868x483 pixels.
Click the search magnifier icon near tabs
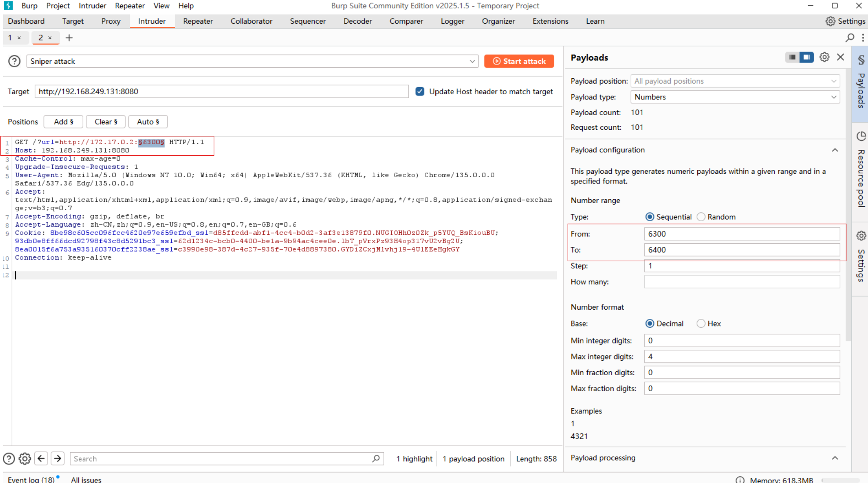[850, 38]
